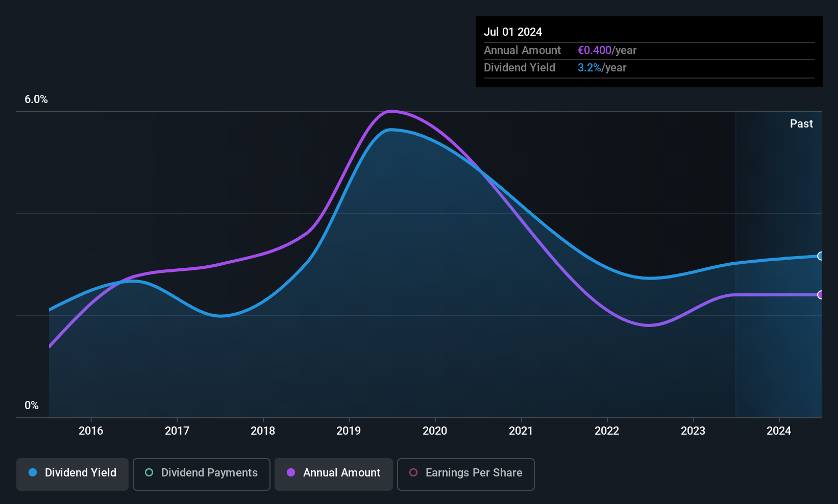Screen dimensions: 838x504
Task: Click the 2017 x-axis label
Action: pyautogui.click(x=177, y=431)
